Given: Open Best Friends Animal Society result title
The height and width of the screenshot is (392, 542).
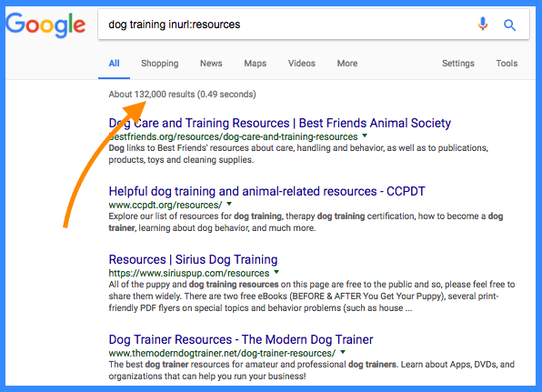Looking at the screenshot, I should (280, 123).
